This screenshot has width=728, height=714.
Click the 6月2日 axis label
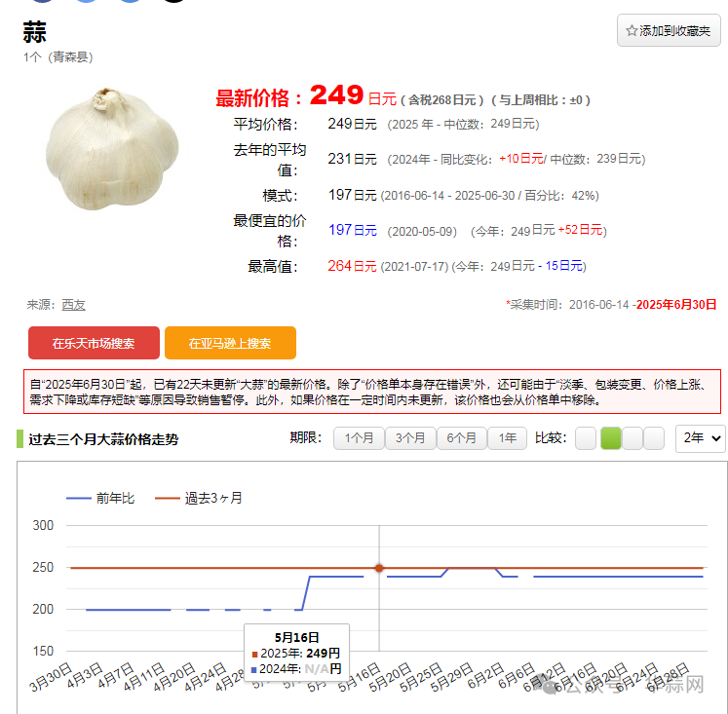486,676
